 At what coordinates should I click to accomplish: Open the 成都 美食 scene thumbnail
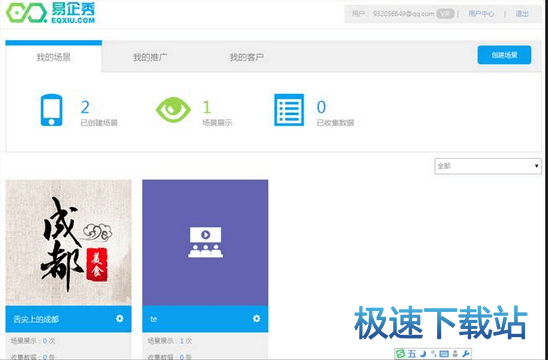pos(68,243)
